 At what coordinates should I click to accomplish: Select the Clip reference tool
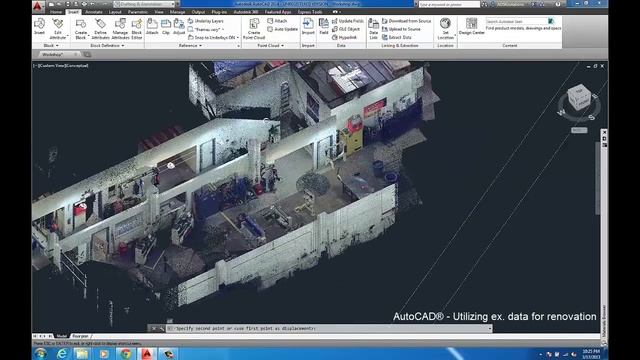click(166, 27)
